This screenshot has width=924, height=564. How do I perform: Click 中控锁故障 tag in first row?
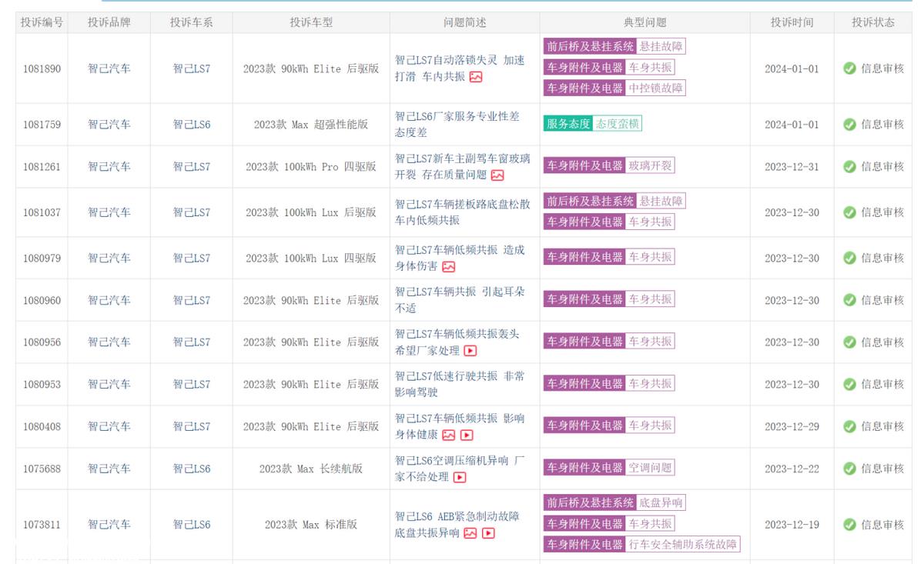click(x=655, y=88)
